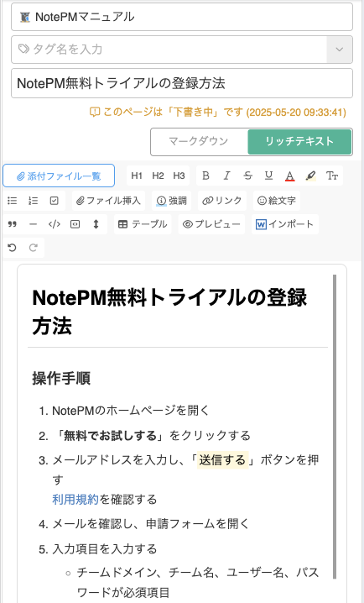Apply strikethrough formatting

pos(248,176)
